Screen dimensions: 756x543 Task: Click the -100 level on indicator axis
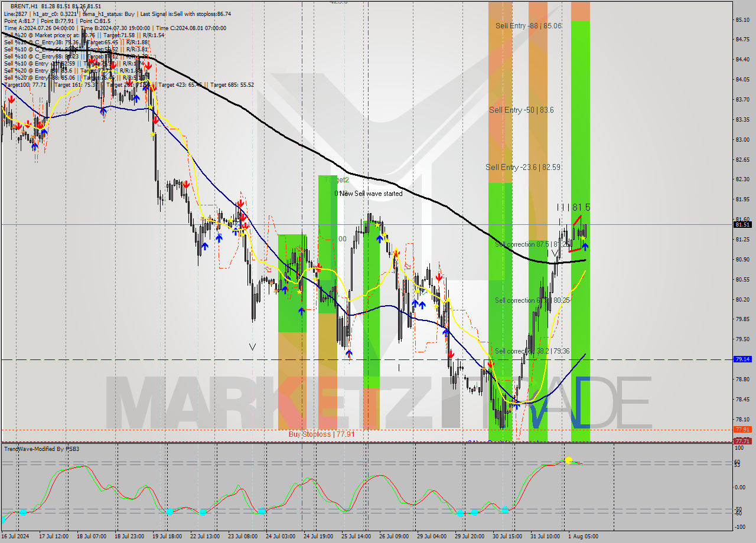pos(741,526)
